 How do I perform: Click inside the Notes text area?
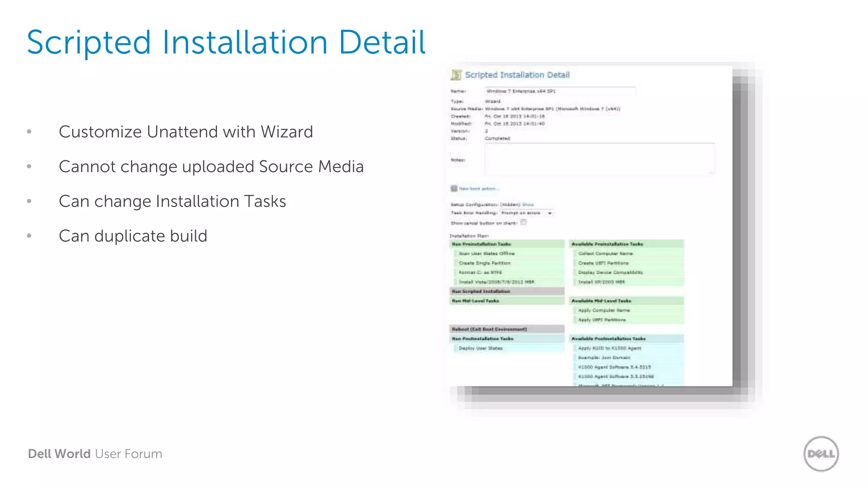pyautogui.click(x=600, y=159)
